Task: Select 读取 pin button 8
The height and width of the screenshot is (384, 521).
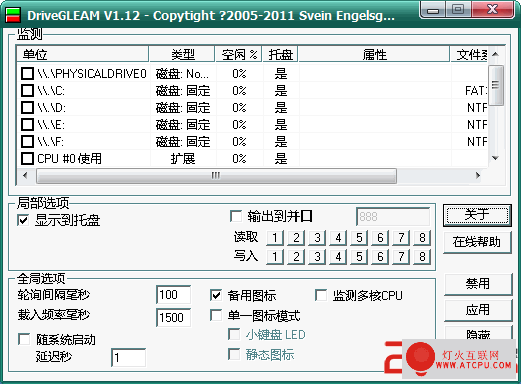Action: click(422, 238)
